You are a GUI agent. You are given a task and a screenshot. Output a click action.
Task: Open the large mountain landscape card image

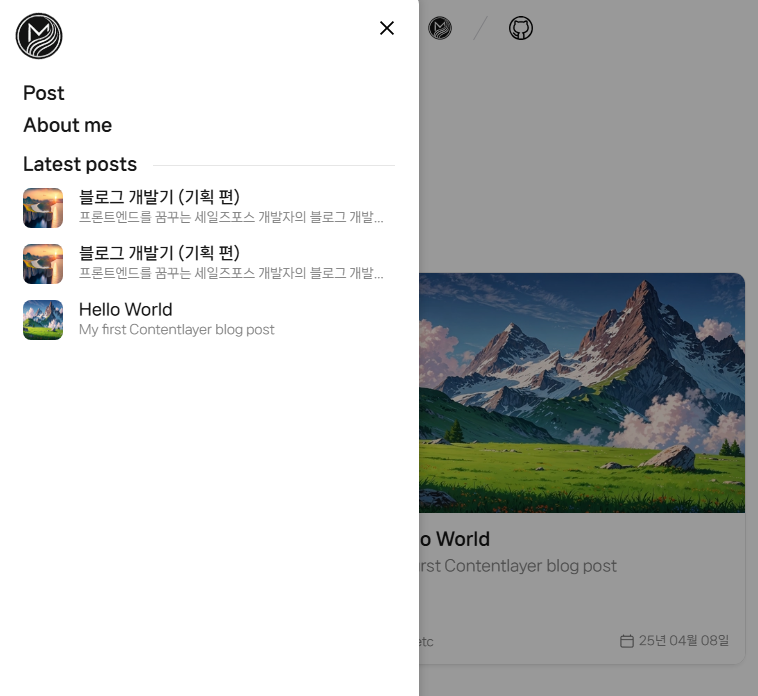pyautogui.click(x=582, y=393)
